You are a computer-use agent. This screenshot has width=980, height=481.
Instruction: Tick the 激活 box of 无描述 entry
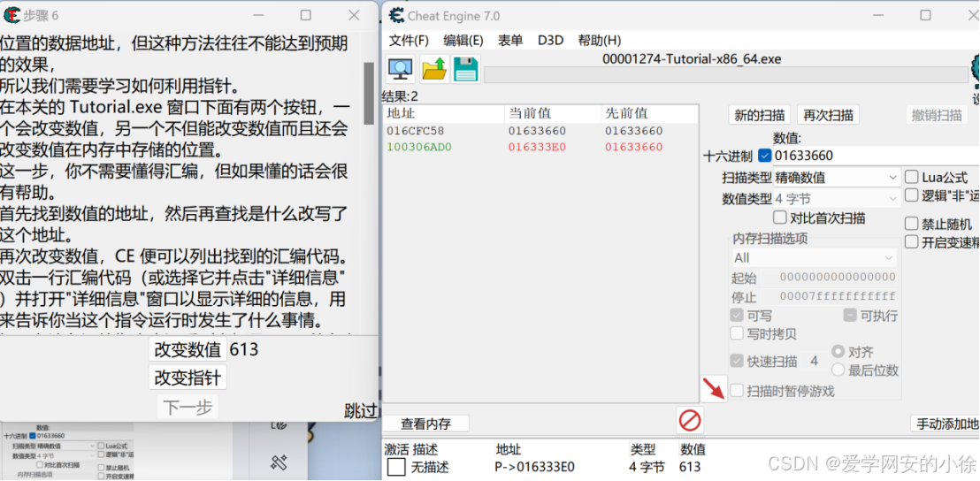click(x=395, y=467)
